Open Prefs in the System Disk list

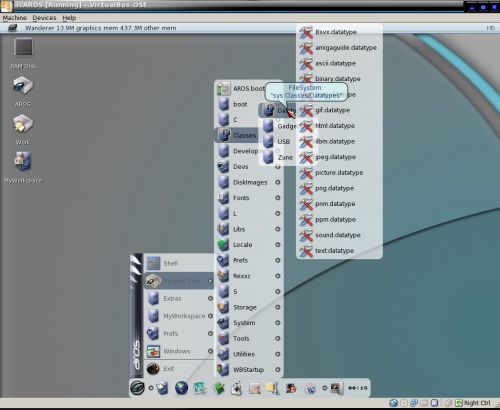tap(249, 260)
